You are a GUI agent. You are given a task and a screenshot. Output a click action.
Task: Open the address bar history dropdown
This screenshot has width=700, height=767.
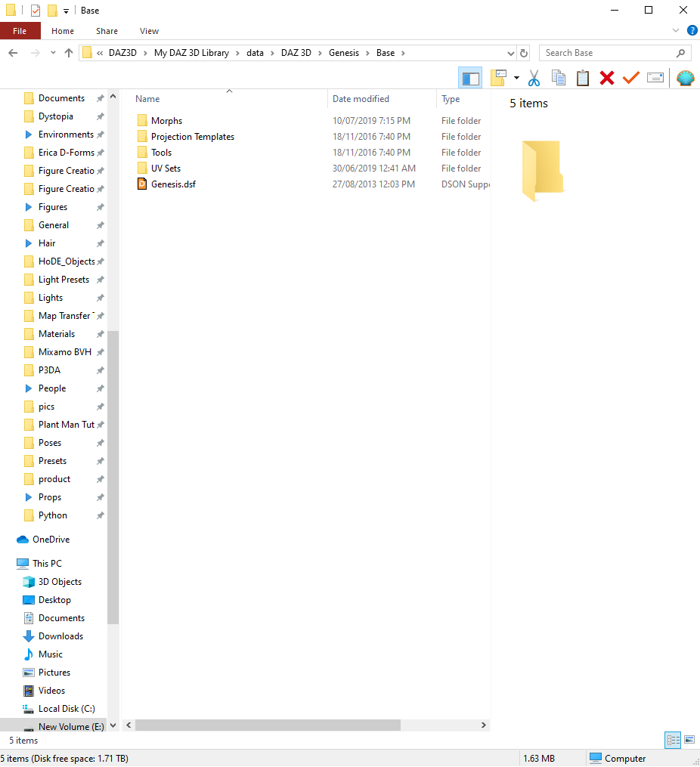tap(511, 53)
